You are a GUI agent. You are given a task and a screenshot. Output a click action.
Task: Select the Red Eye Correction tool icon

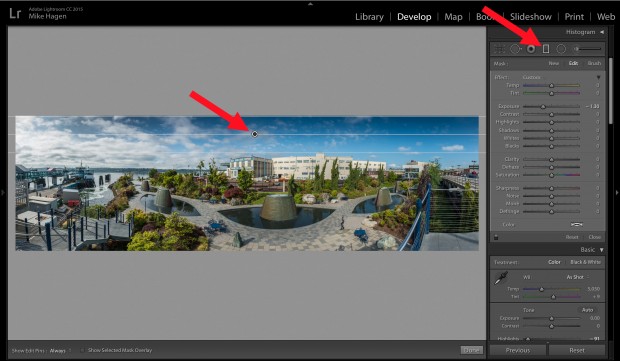[x=531, y=49]
